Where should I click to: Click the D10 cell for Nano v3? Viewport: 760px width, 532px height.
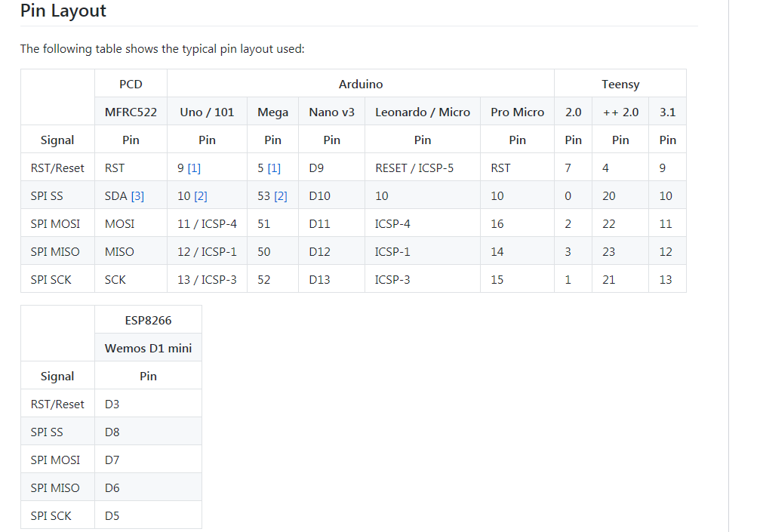[331, 196]
